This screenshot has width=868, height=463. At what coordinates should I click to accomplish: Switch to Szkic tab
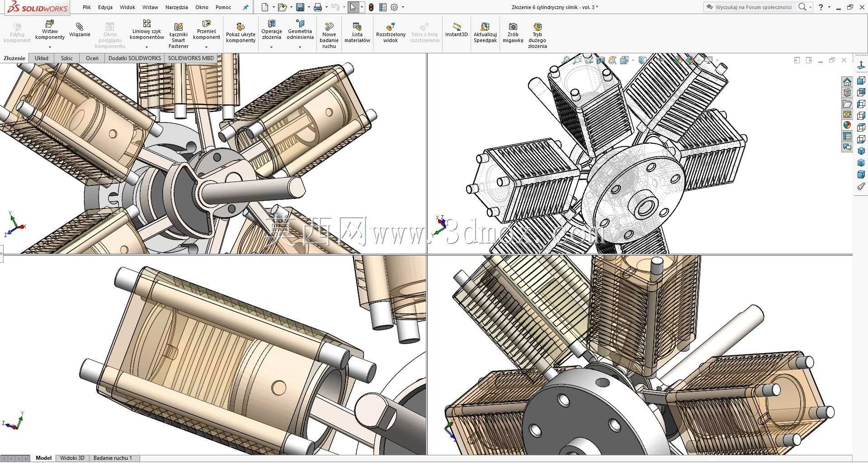point(67,58)
